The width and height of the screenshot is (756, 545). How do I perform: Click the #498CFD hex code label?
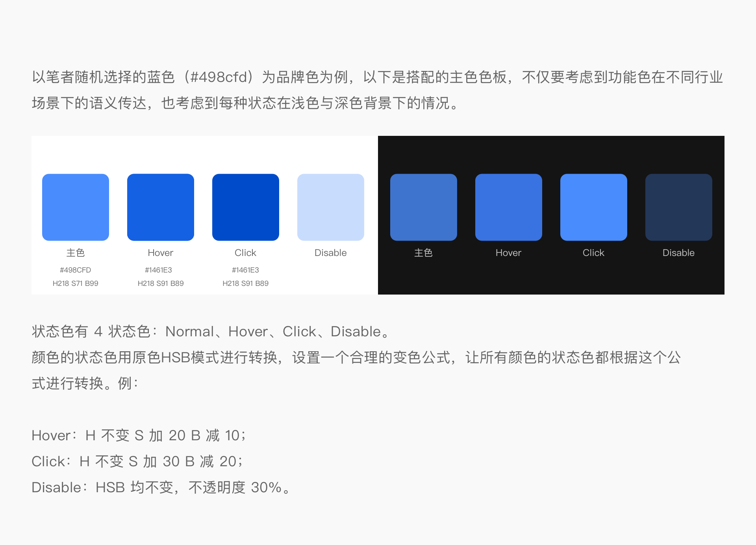click(x=76, y=270)
